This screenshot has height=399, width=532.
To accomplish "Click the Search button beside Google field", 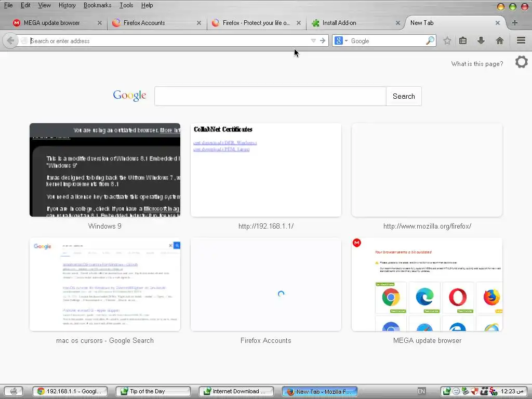I will click(404, 96).
